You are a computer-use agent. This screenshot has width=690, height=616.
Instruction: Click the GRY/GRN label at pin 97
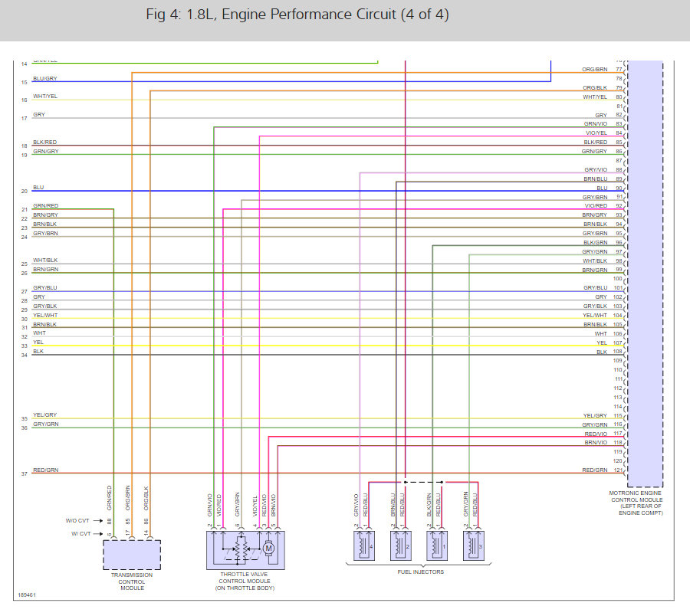click(x=594, y=252)
